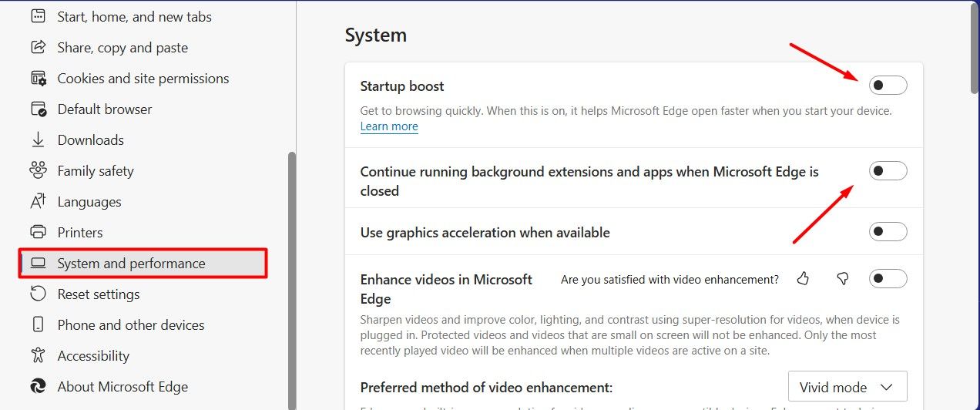Click the System heading text
This screenshot has height=410, width=980.
click(x=376, y=35)
